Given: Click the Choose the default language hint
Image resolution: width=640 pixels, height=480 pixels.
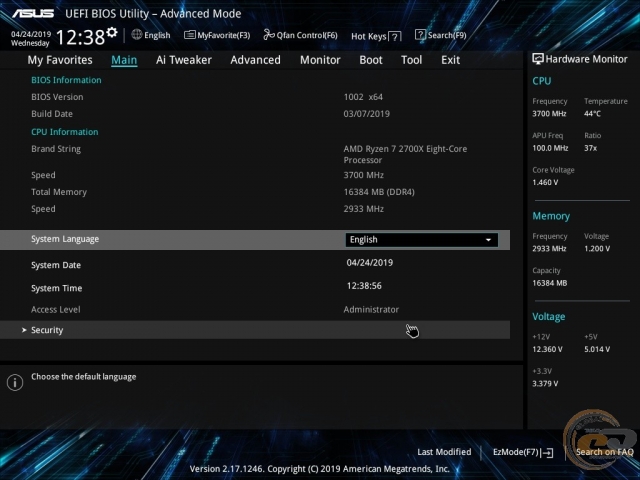Looking at the screenshot, I should [84, 377].
